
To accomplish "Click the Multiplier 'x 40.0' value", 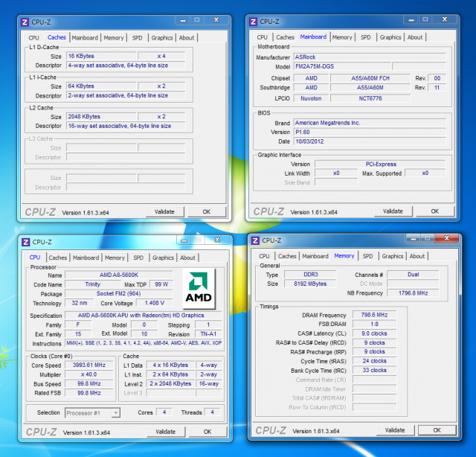I will [x=89, y=374].
